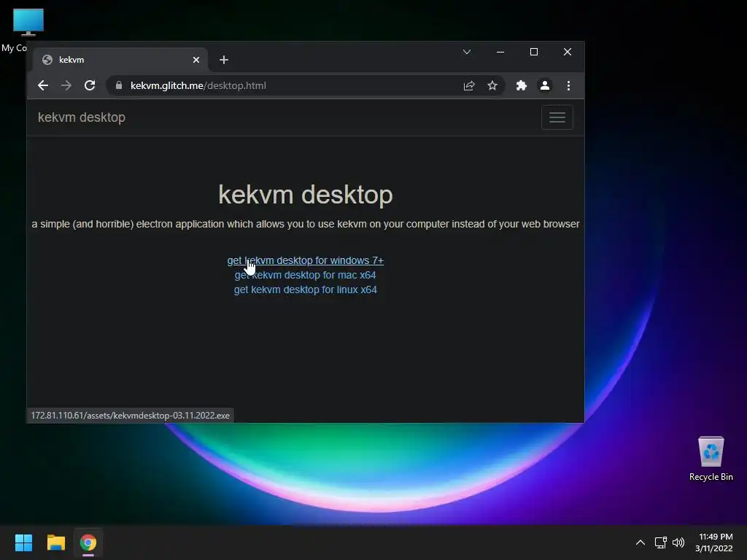Close the kekvm tab

196,60
